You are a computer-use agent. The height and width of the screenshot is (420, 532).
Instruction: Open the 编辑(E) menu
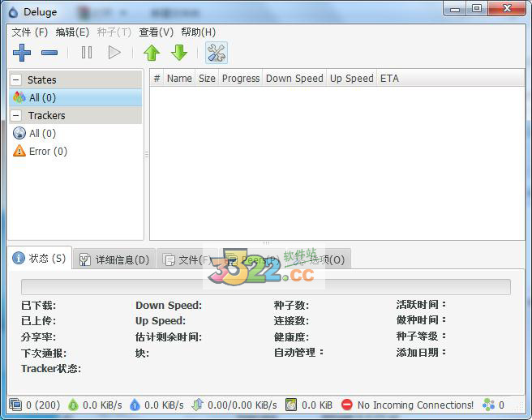point(72,32)
